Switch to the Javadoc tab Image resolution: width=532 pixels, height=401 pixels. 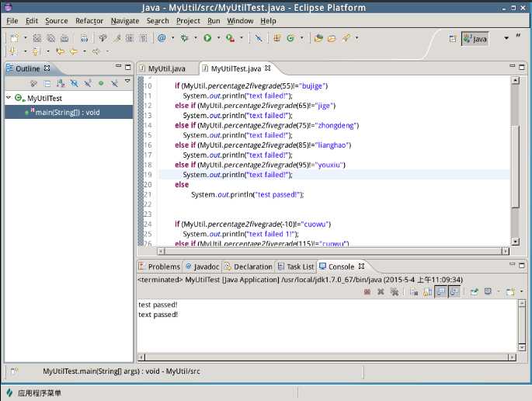click(x=202, y=267)
